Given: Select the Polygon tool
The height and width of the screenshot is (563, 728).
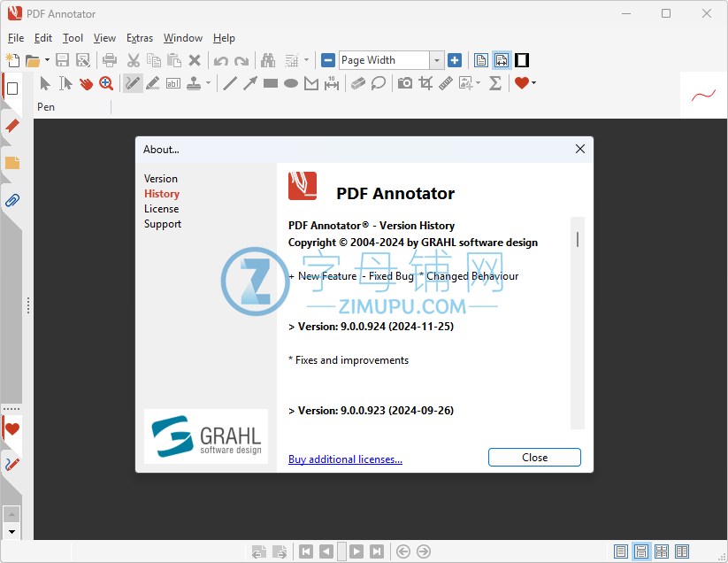Looking at the screenshot, I should coord(311,83).
